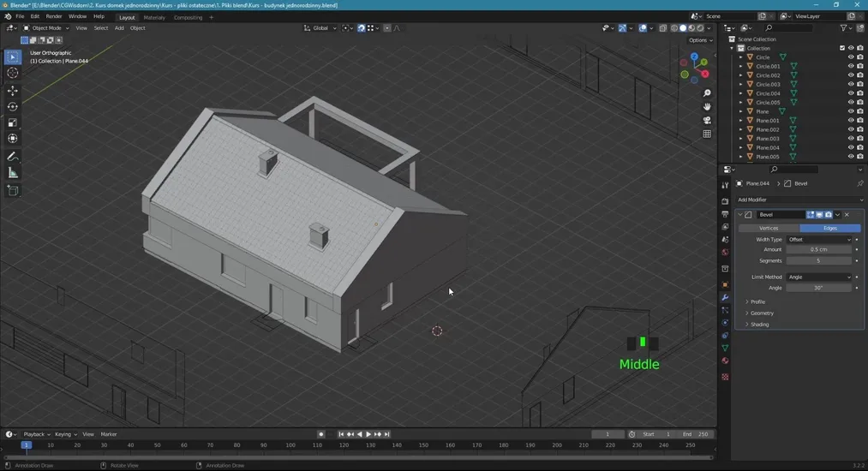Screen dimensions: 868x471
Task: Open the Render menu
Action: pyautogui.click(x=53, y=16)
